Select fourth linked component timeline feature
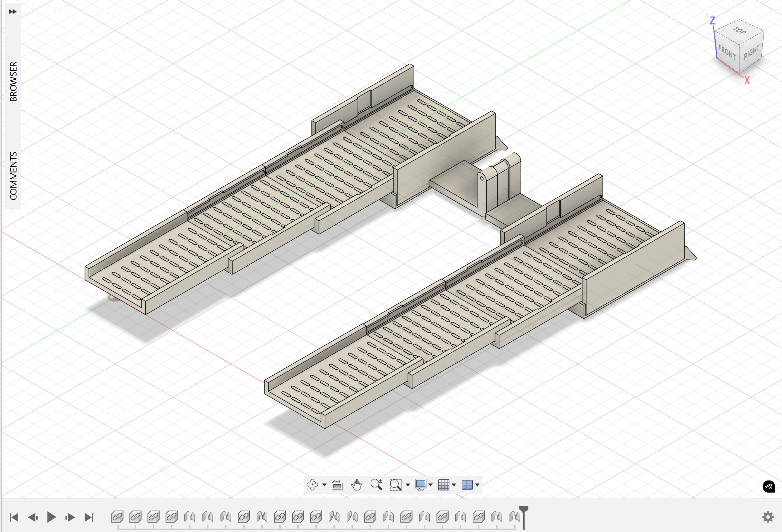Viewport: 782px width, 532px height. [172, 517]
